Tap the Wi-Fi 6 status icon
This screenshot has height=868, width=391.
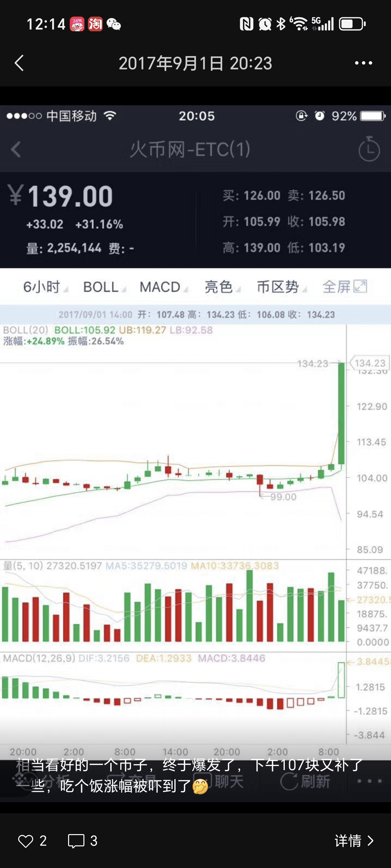tap(299, 23)
